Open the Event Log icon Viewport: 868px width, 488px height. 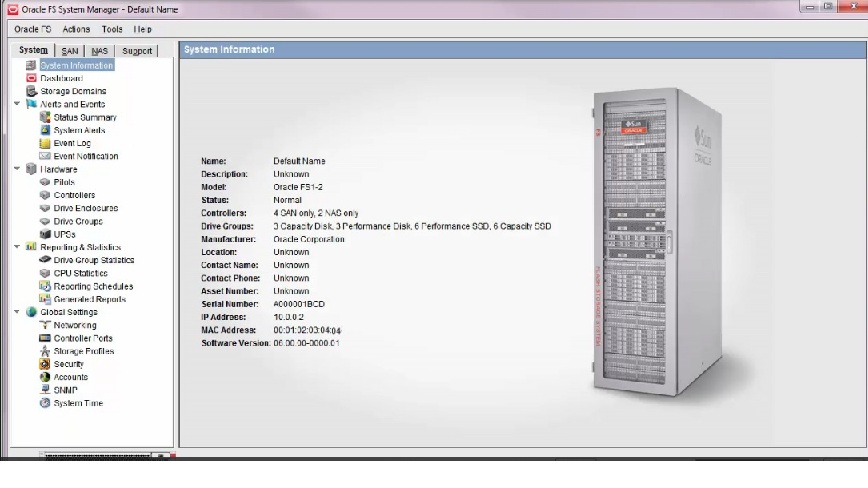[x=44, y=143]
